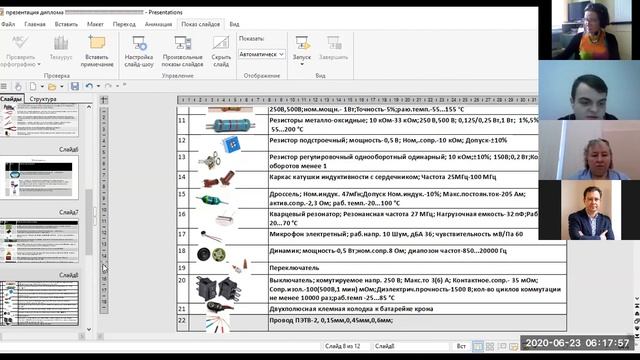Open the Показать Автоматически dropdown
This screenshot has height=360, width=640.
click(x=261, y=54)
